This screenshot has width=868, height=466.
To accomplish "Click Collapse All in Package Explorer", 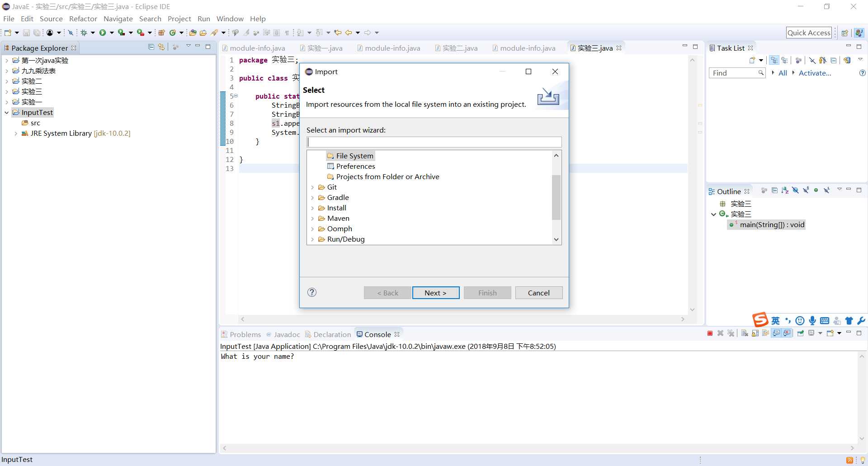I will [x=151, y=47].
